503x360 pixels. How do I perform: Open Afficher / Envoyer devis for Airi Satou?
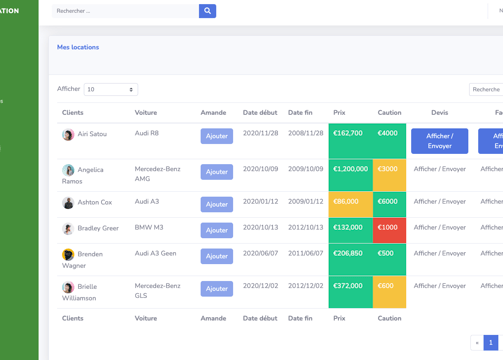[439, 141]
